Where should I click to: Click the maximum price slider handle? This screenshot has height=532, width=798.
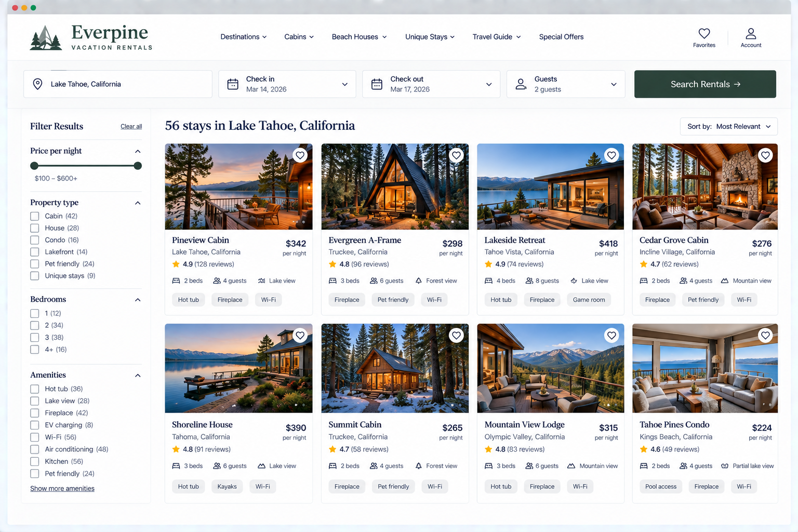coord(138,166)
